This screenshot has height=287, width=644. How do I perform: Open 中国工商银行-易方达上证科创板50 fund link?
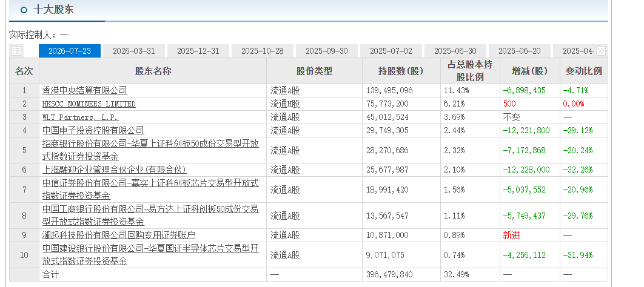tap(151, 216)
